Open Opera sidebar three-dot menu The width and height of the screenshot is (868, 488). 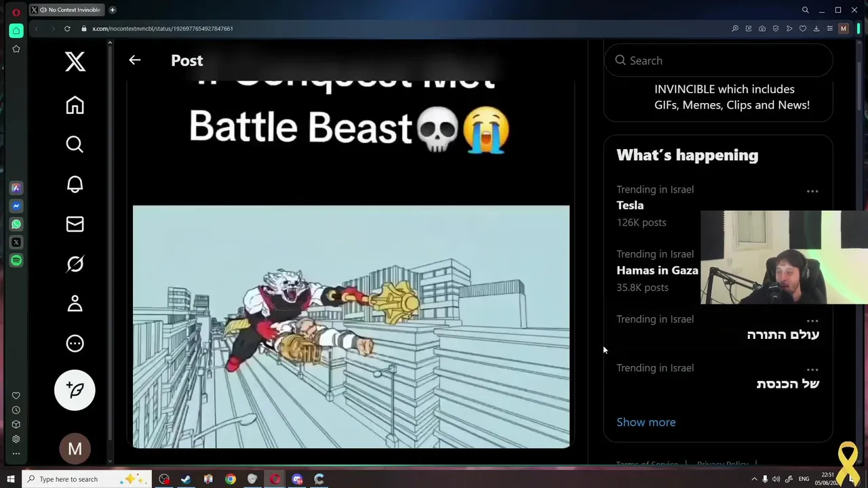coord(16,453)
